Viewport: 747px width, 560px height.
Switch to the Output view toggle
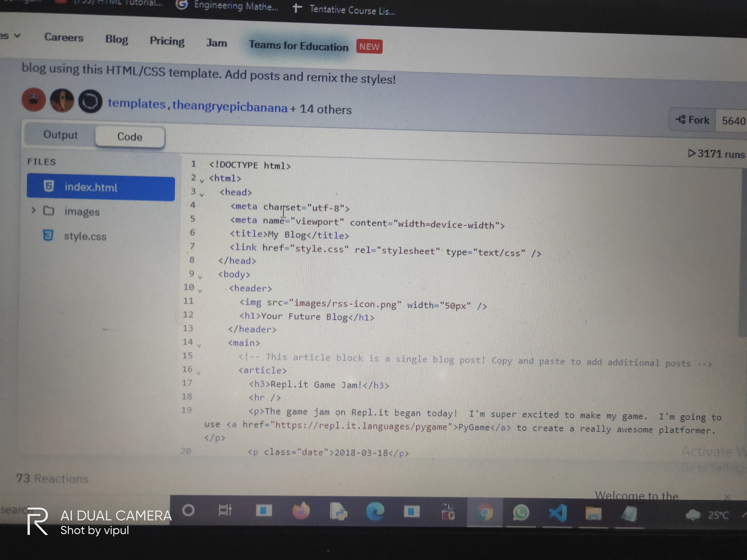tap(60, 135)
